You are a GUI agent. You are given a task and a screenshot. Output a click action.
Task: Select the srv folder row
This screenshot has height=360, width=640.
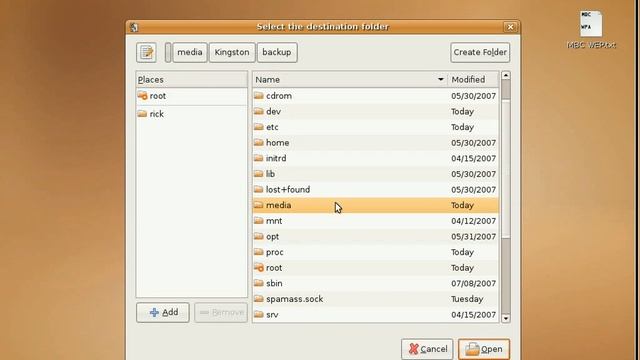(376, 315)
